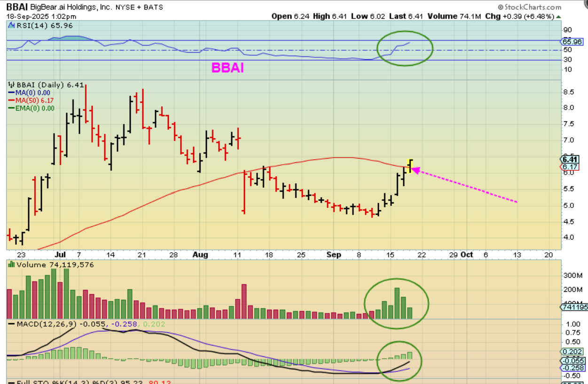Click the RSI(14) legend icon
588x384 pixels.
(x=12, y=26)
